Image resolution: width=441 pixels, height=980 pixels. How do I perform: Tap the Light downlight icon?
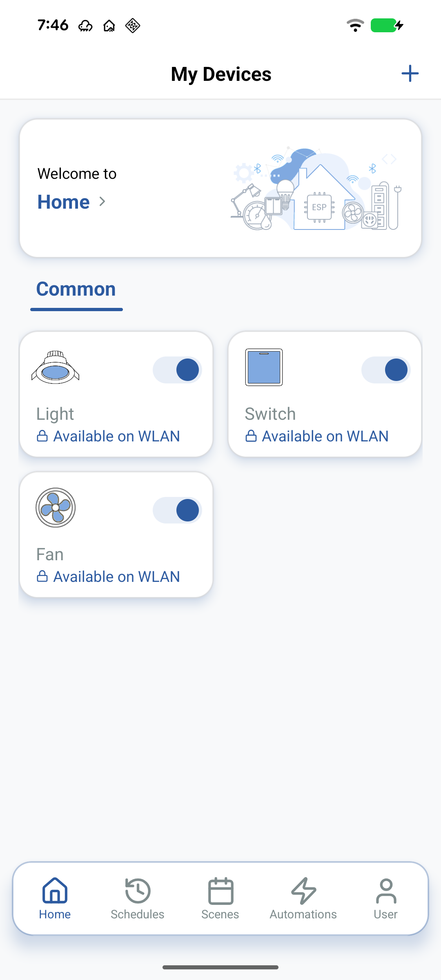(56, 367)
